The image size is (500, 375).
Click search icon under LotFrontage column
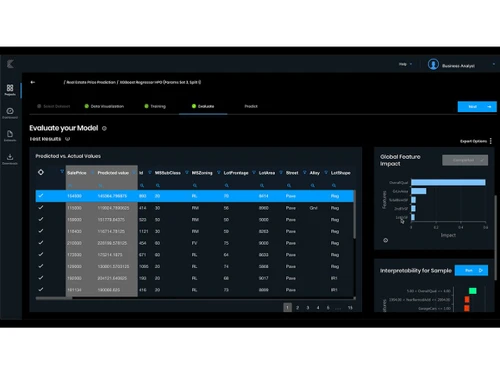point(227,185)
